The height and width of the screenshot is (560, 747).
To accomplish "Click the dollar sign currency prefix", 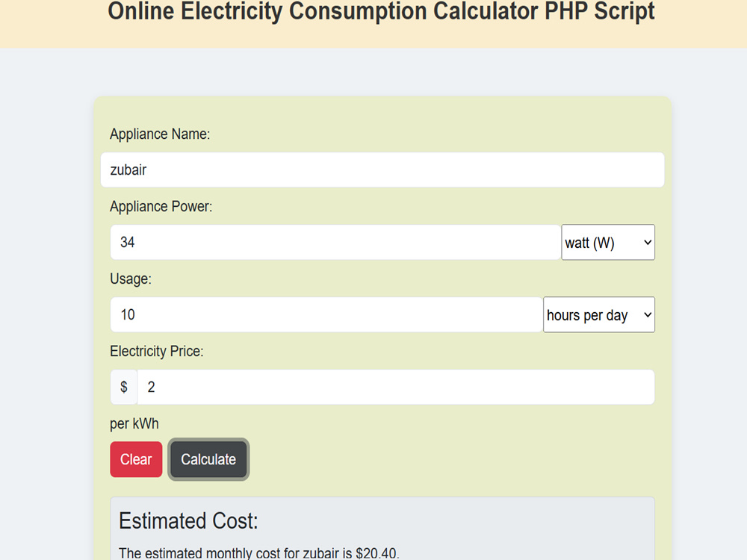I will click(x=124, y=387).
